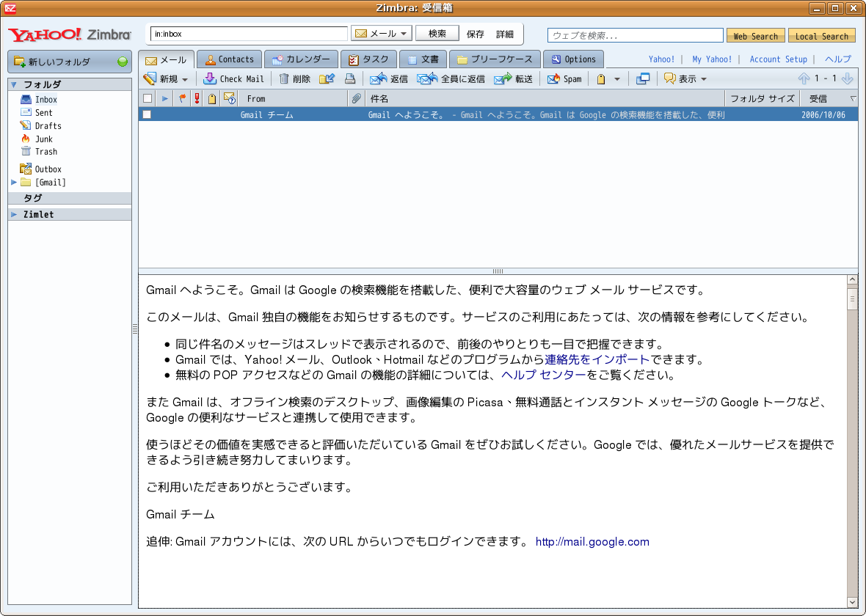Expand the [Gmail] folder
The height and width of the screenshot is (616, 866).
click(14, 182)
